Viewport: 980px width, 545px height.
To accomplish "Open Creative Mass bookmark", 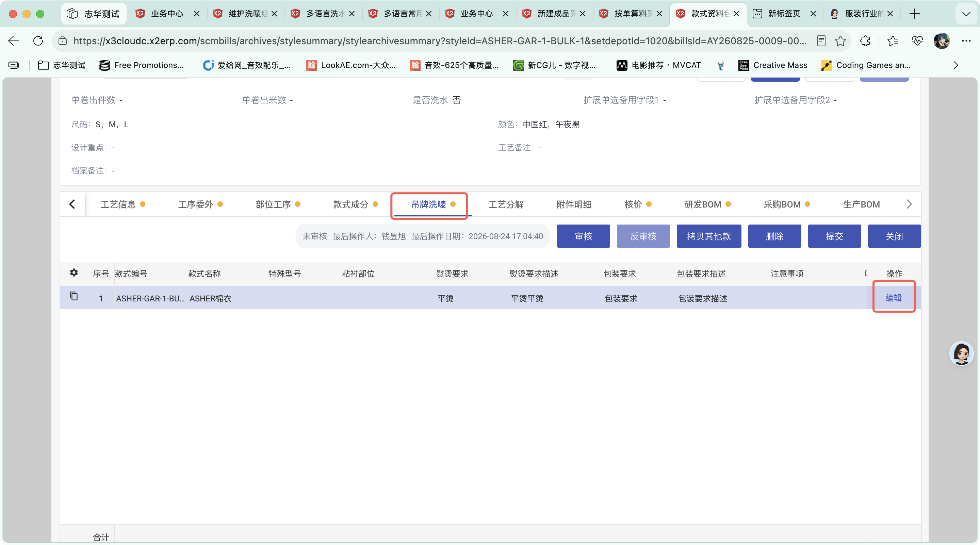I will [x=772, y=65].
